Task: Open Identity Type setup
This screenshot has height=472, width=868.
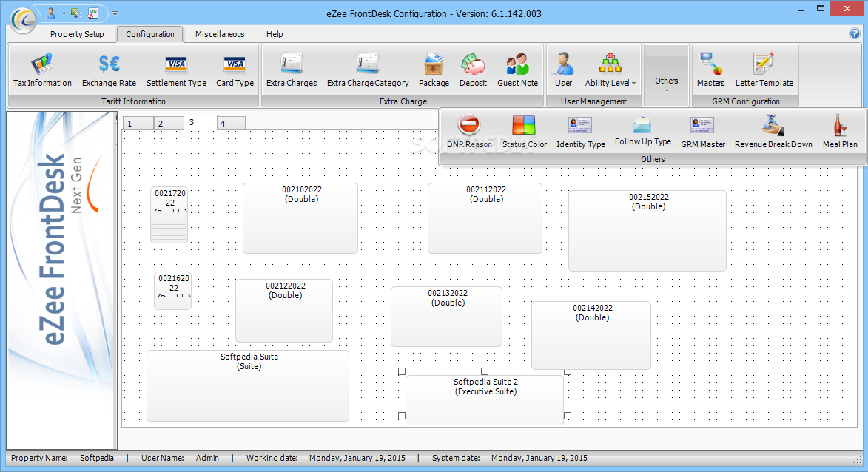Action: tap(581, 132)
